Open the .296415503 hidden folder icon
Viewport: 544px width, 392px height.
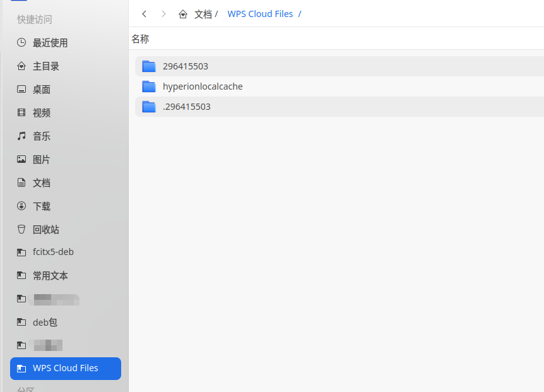149,107
